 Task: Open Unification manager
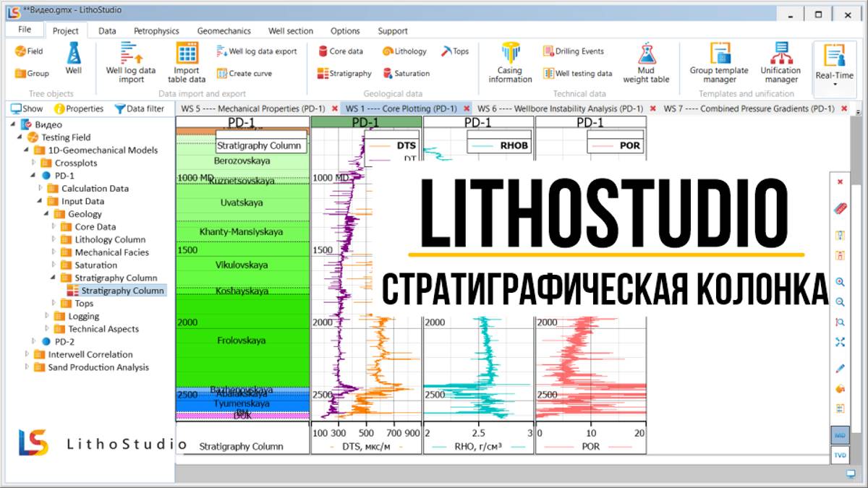coord(780,63)
